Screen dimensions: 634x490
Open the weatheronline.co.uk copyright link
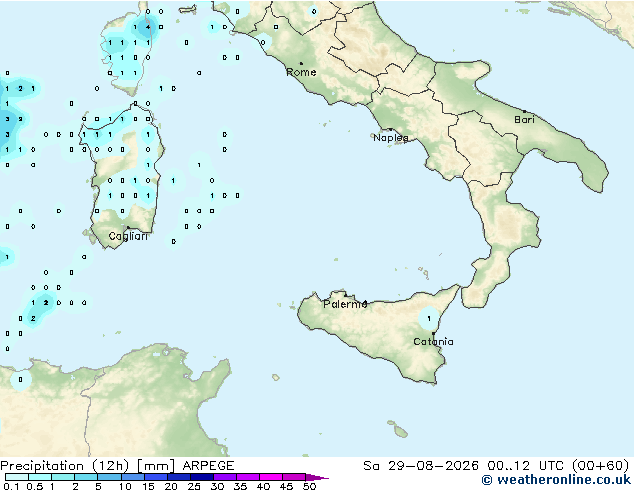[556, 480]
